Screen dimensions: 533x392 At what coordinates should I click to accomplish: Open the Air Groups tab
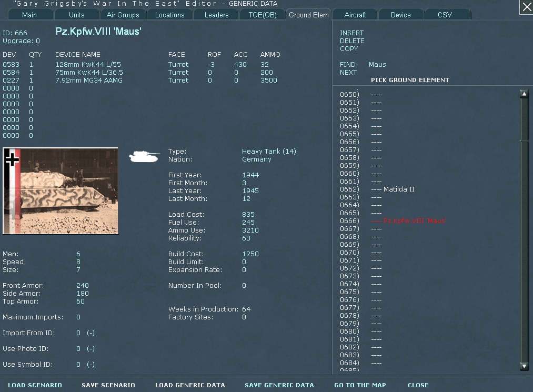pyautogui.click(x=123, y=15)
